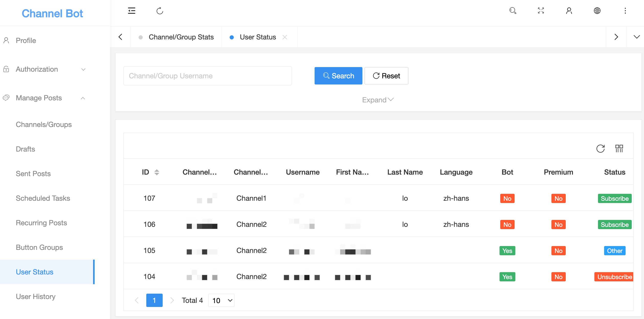Image resolution: width=644 pixels, height=319 pixels.
Task: Click zh-hans language in row 106
Action: (456, 224)
